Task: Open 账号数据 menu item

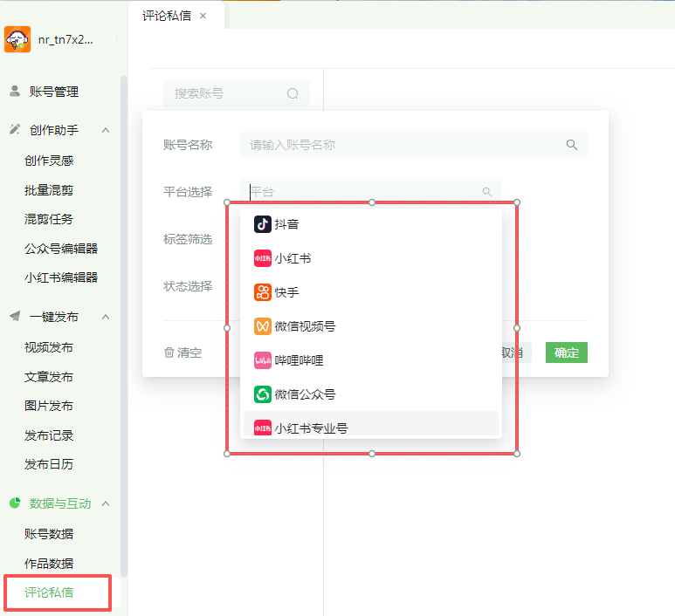Action: click(49, 534)
